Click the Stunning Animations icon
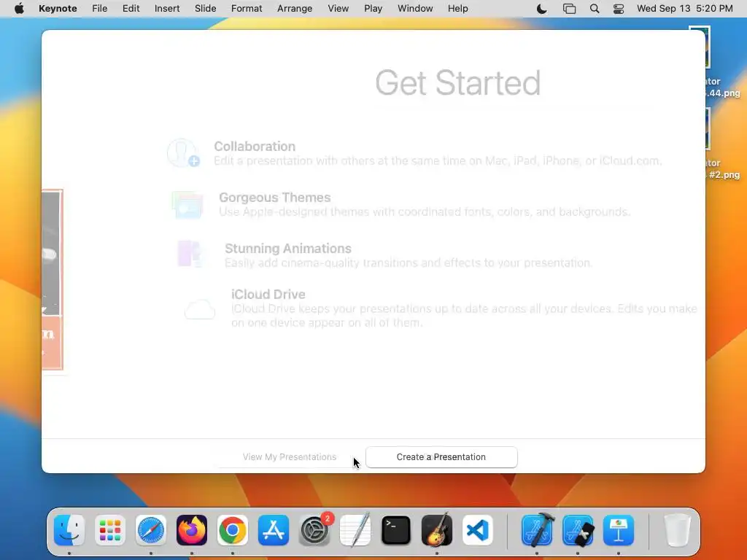 (190, 254)
